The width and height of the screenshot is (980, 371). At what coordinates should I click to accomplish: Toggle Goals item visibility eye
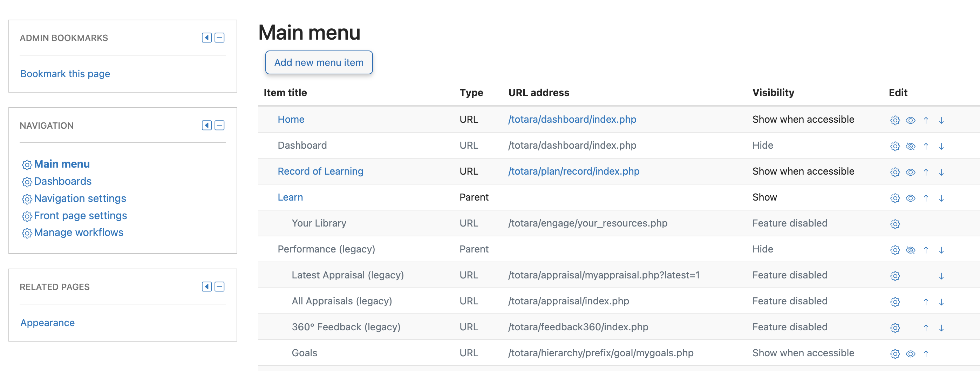click(x=910, y=353)
